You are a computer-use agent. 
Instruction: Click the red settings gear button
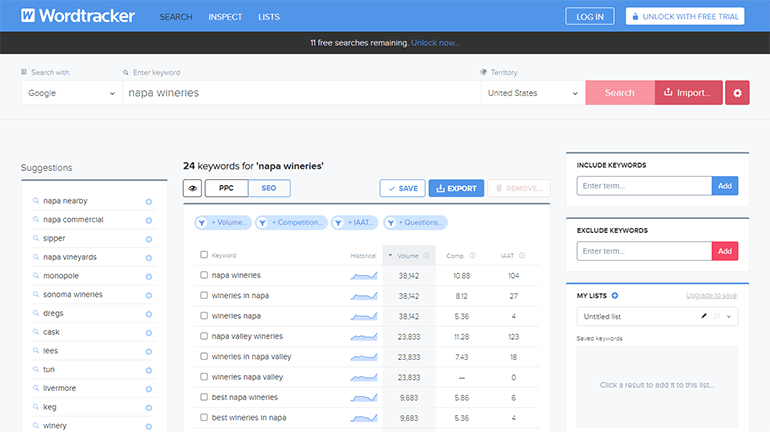[737, 93]
